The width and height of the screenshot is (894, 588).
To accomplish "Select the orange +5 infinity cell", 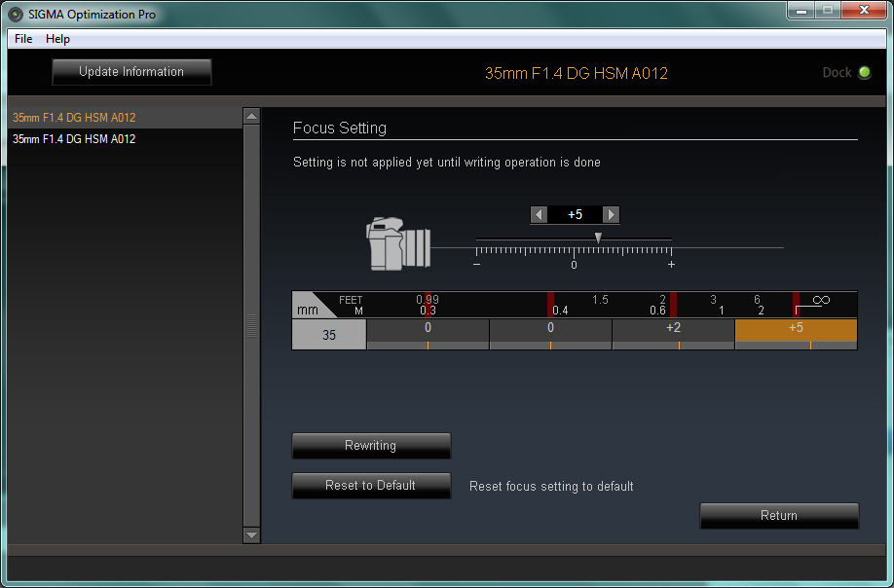I will click(796, 334).
